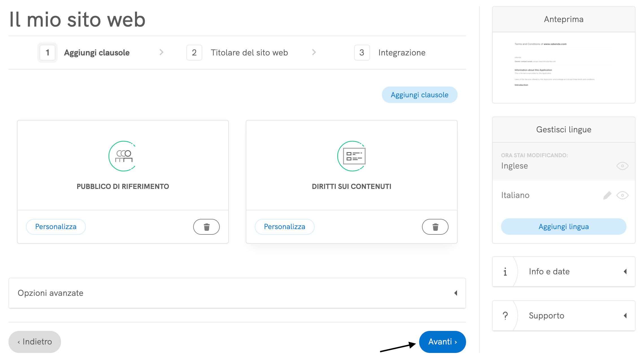The width and height of the screenshot is (644, 362).
Task: Personalizza the Pubblico di riferimento clause
Action: (x=56, y=227)
